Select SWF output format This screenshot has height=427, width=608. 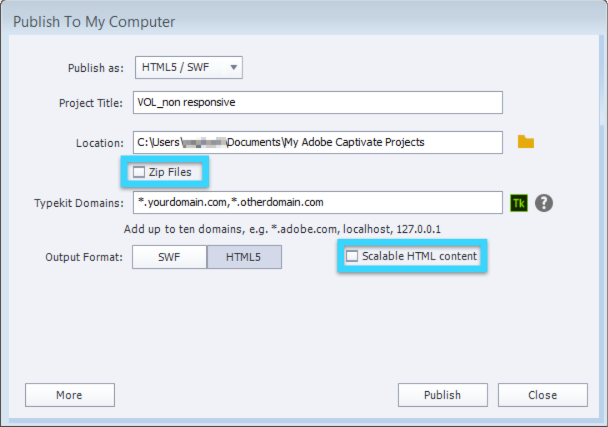(x=169, y=257)
